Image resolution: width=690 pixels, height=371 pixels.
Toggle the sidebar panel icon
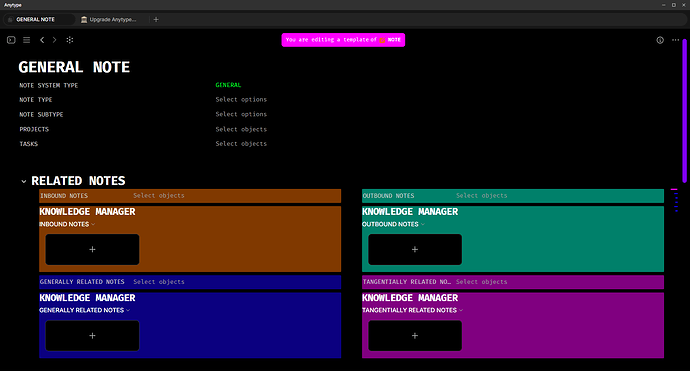coord(11,40)
